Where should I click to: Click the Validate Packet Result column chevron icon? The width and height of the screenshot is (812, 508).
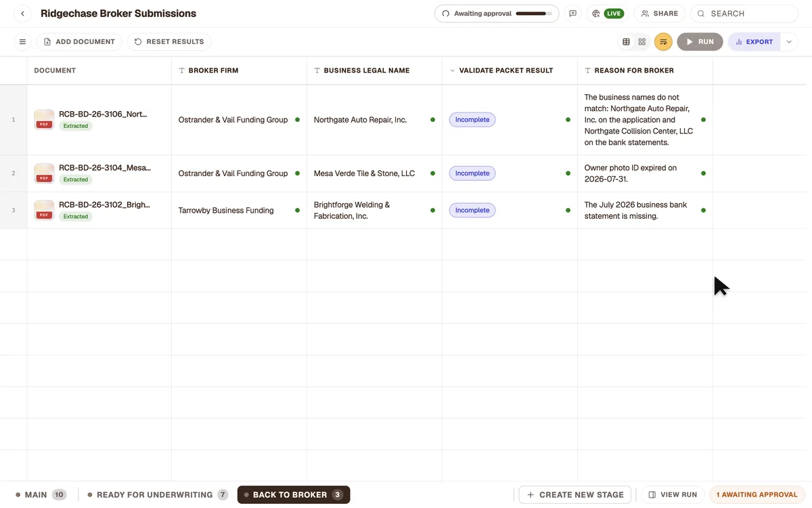[452, 70]
